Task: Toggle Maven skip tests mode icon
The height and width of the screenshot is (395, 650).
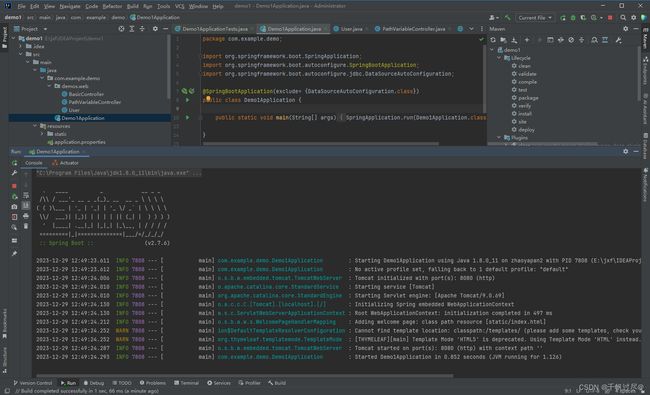Action: (571, 40)
